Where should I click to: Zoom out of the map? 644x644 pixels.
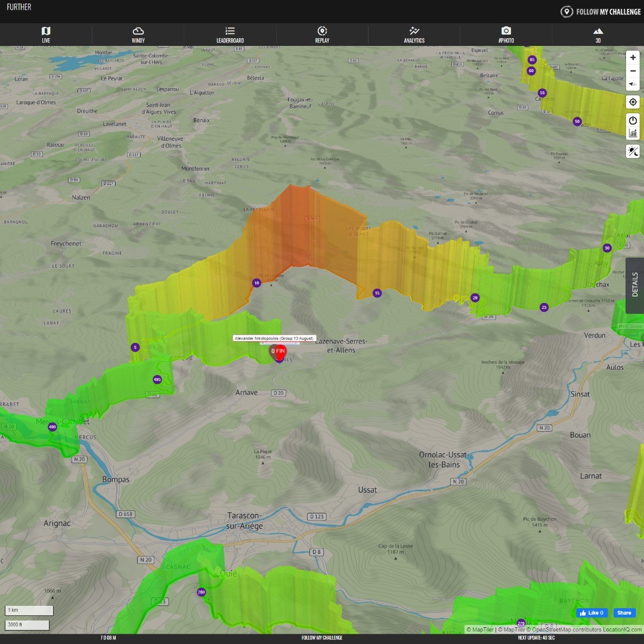[633, 71]
